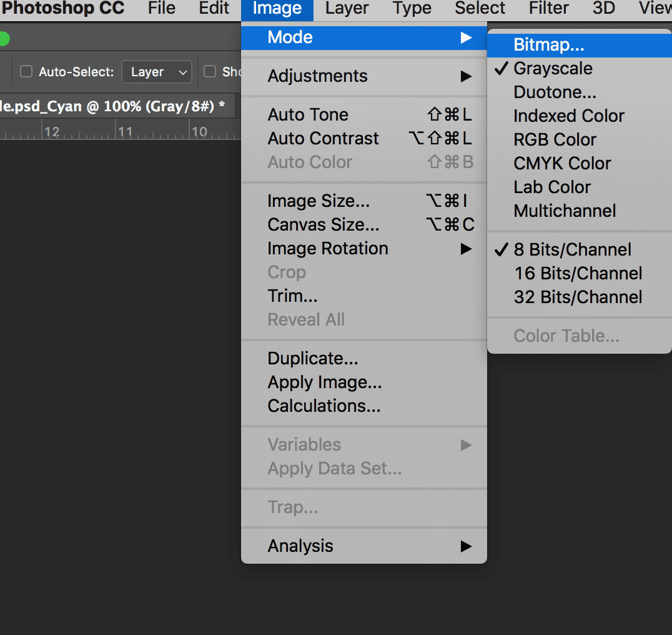Open the Filter menu
Image resolution: width=672 pixels, height=635 pixels.
click(548, 8)
